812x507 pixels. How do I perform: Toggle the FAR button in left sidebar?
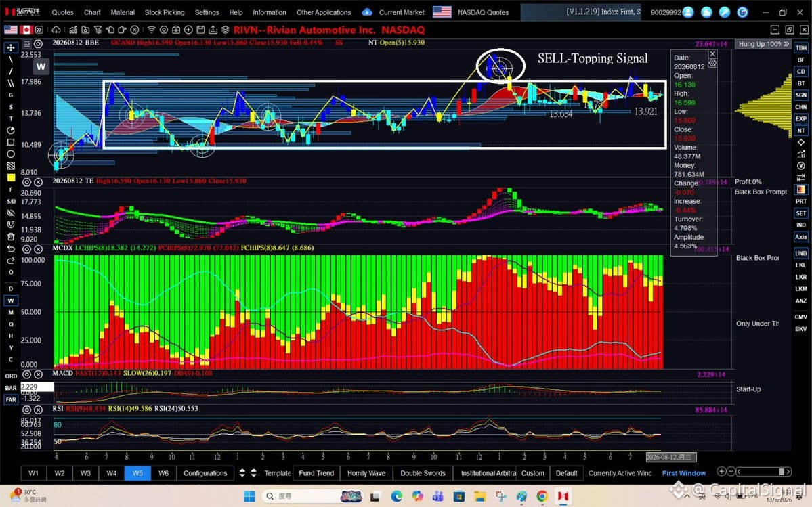[x=11, y=399]
